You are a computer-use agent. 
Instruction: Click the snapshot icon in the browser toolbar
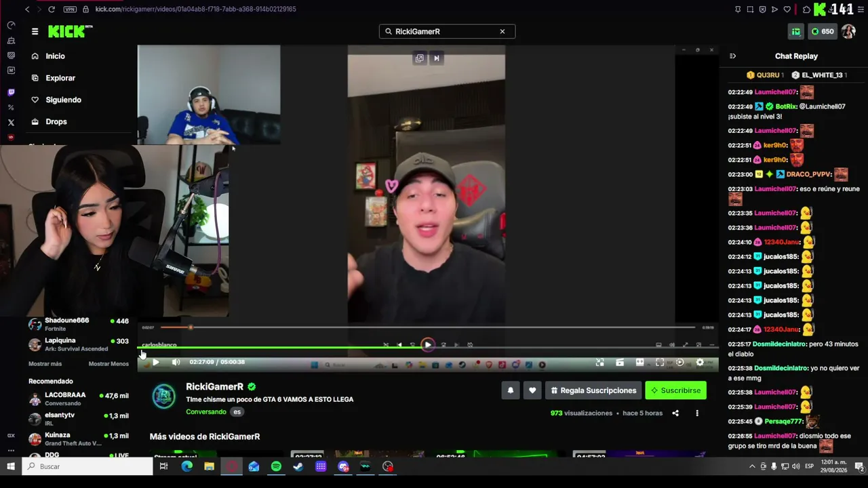coord(750,9)
